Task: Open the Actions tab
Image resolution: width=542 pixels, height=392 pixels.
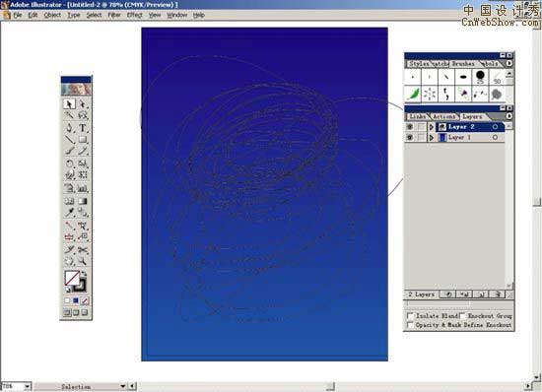Action: (x=443, y=117)
